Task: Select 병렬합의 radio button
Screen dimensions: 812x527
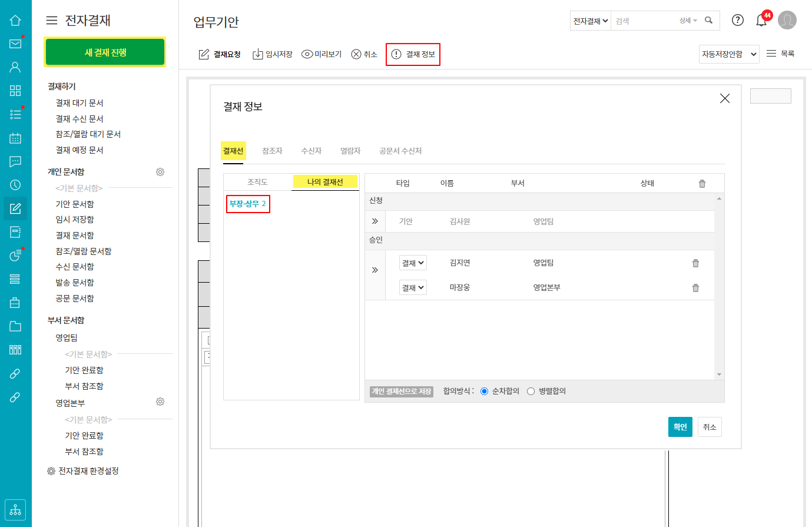Action: pyautogui.click(x=531, y=392)
